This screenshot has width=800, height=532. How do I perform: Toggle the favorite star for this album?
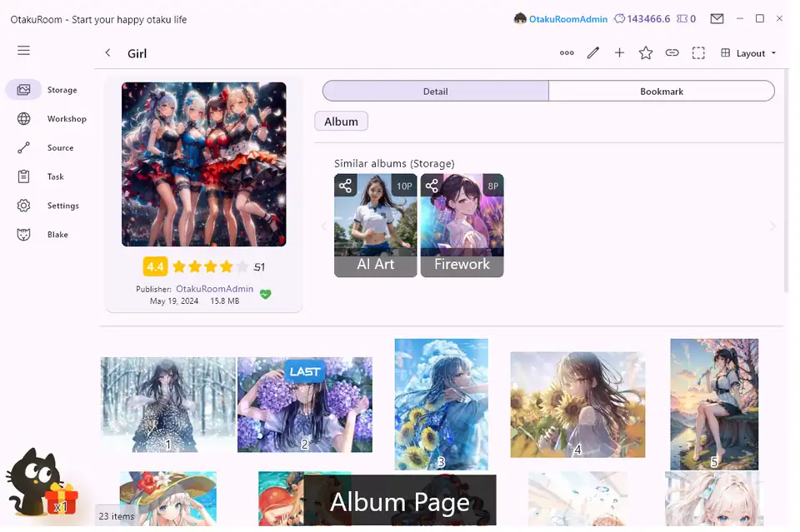click(646, 53)
